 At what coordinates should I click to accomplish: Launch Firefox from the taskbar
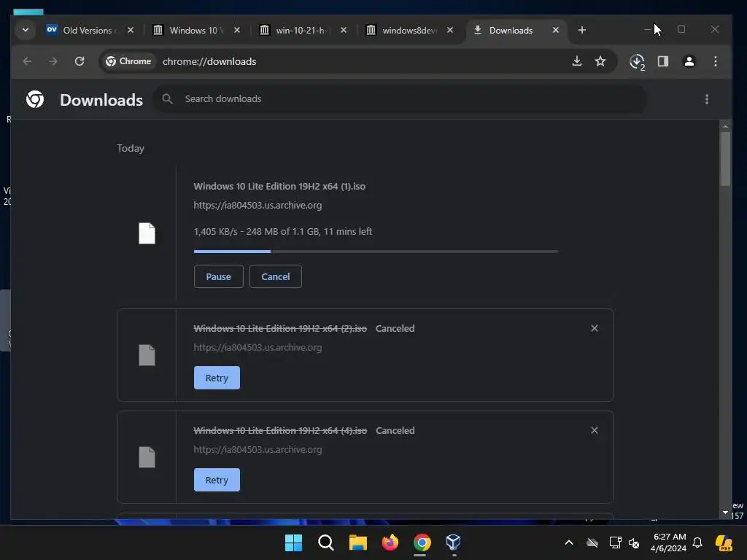390,542
